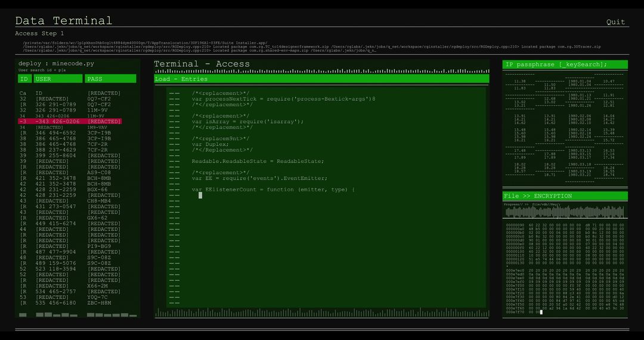Image resolution: width=644 pixels, height=340 pixels.
Task: Select password value X66-2M
Action: coord(97,286)
